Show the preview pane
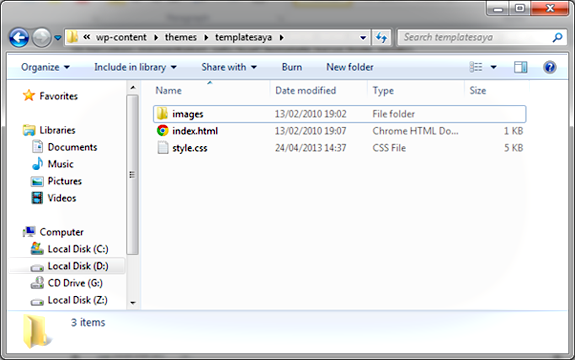 (520, 67)
